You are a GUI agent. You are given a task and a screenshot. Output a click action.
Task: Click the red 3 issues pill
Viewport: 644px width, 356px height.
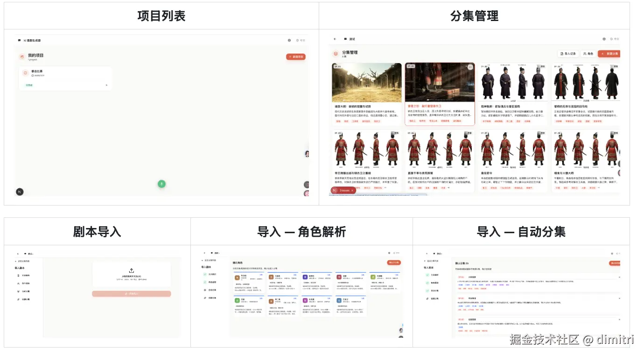tap(343, 190)
